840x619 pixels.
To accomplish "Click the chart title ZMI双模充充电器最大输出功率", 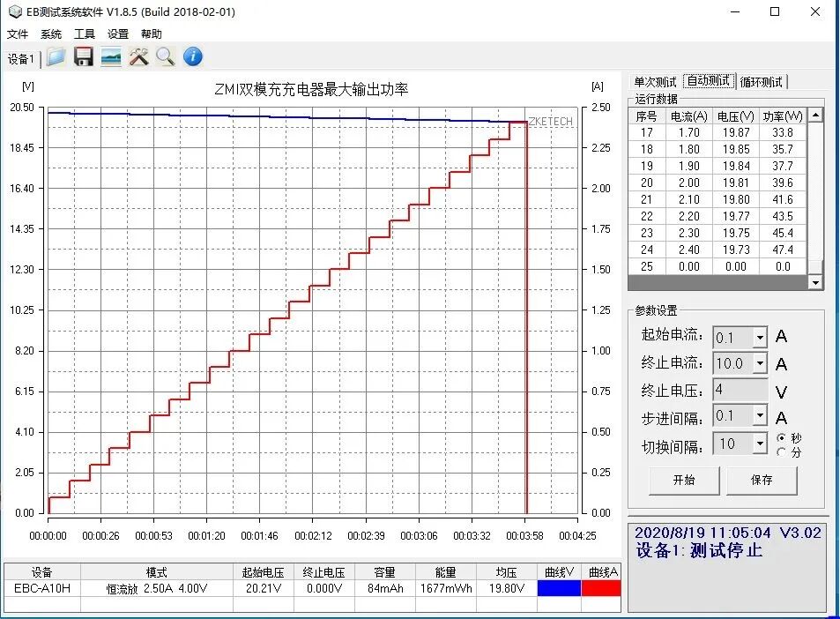I will coord(311,89).
